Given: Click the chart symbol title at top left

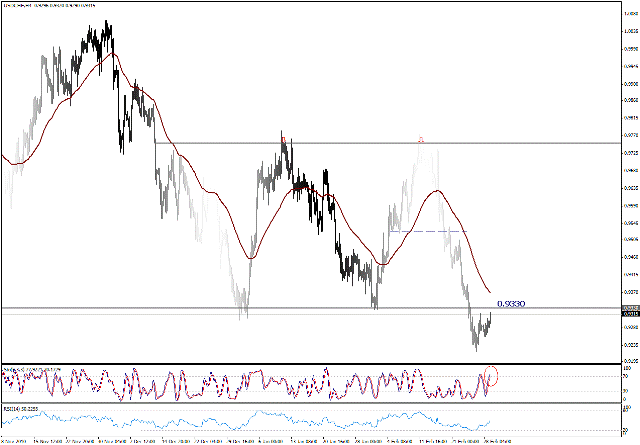Looking at the screenshot, I should coord(50,6).
